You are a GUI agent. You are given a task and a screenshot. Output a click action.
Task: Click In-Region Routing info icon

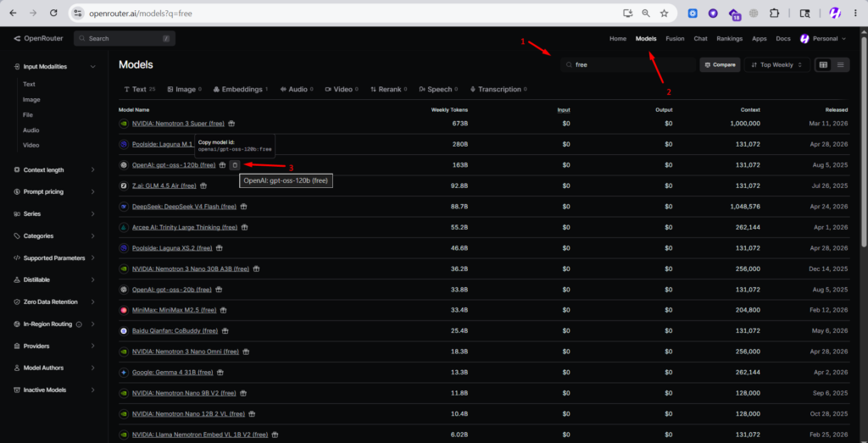coord(79,324)
